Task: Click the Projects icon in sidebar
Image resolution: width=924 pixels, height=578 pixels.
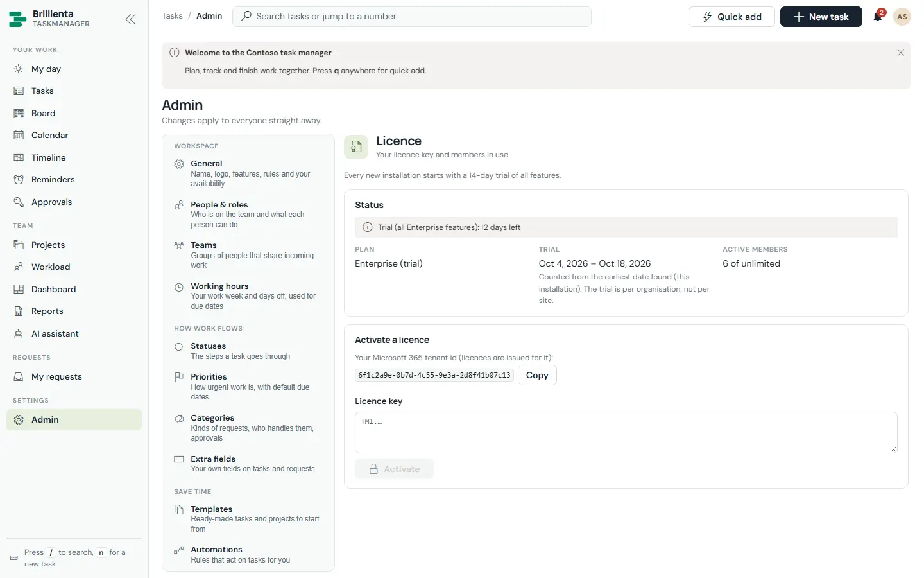Action: tap(19, 245)
